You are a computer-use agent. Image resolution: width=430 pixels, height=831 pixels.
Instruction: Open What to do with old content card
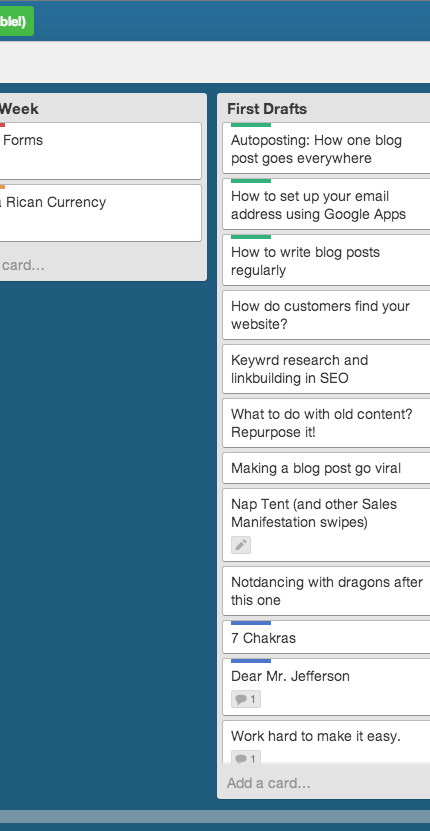click(326, 423)
